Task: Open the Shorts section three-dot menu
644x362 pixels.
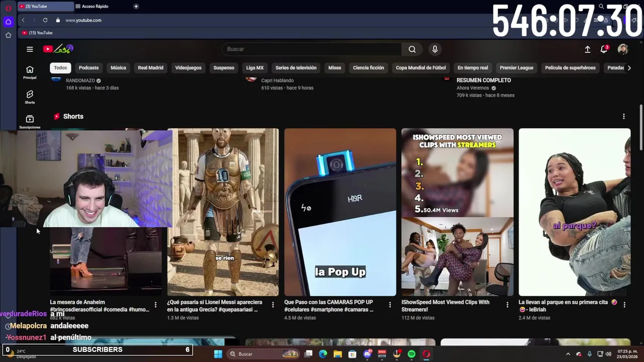Action: point(624,116)
